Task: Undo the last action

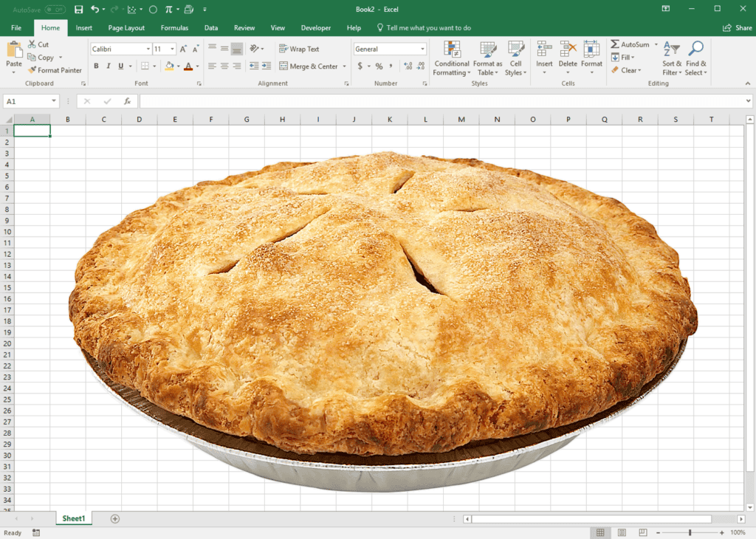Action: coord(94,9)
